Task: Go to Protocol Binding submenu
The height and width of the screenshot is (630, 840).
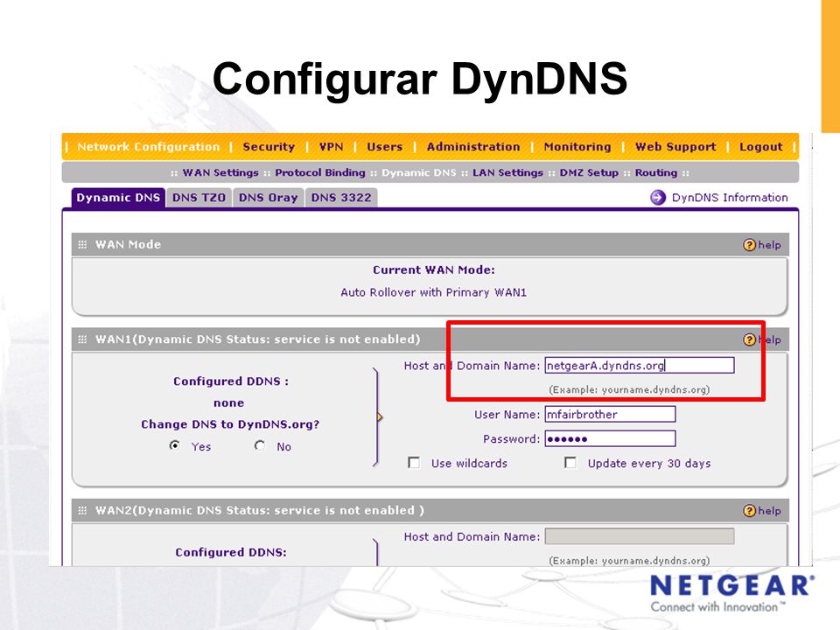Action: pos(320,172)
